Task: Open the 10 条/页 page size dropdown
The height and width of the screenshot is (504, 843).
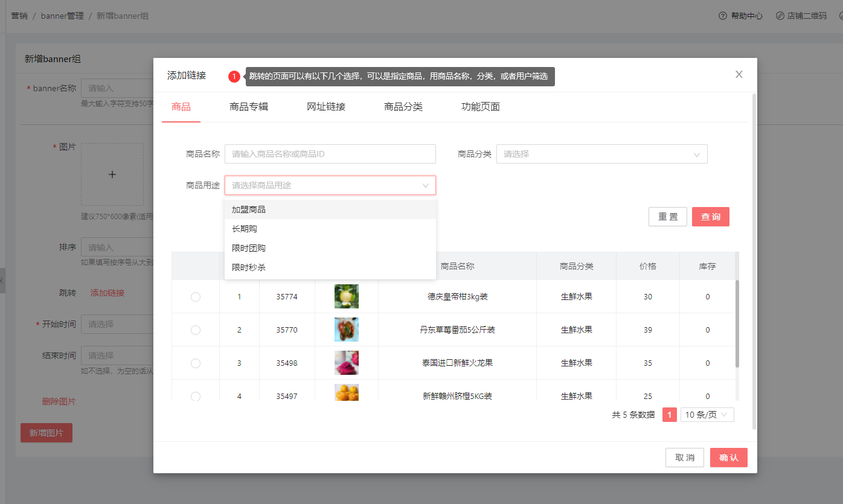Action: coord(707,415)
